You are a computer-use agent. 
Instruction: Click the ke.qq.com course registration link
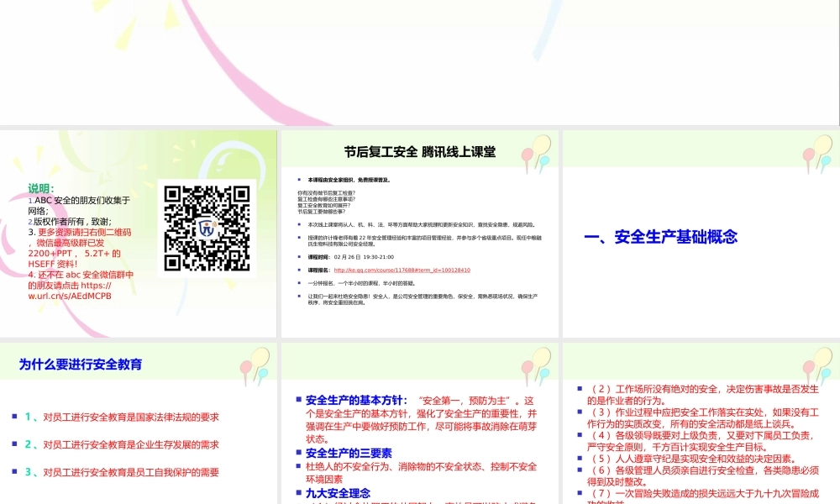[x=402, y=270]
